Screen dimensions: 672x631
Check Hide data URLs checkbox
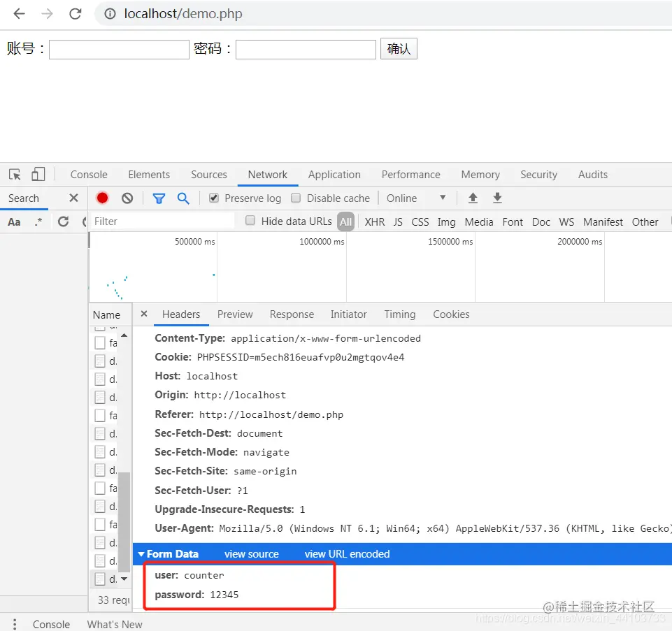coord(250,221)
